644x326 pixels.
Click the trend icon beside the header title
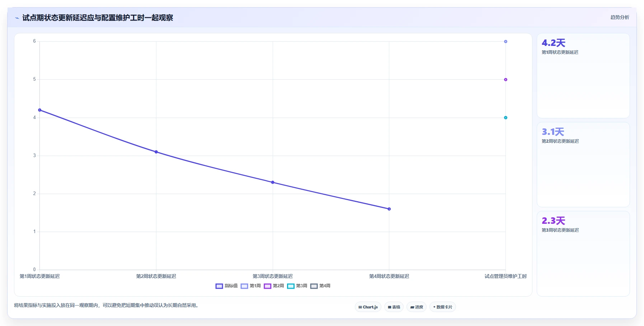pyautogui.click(x=17, y=18)
